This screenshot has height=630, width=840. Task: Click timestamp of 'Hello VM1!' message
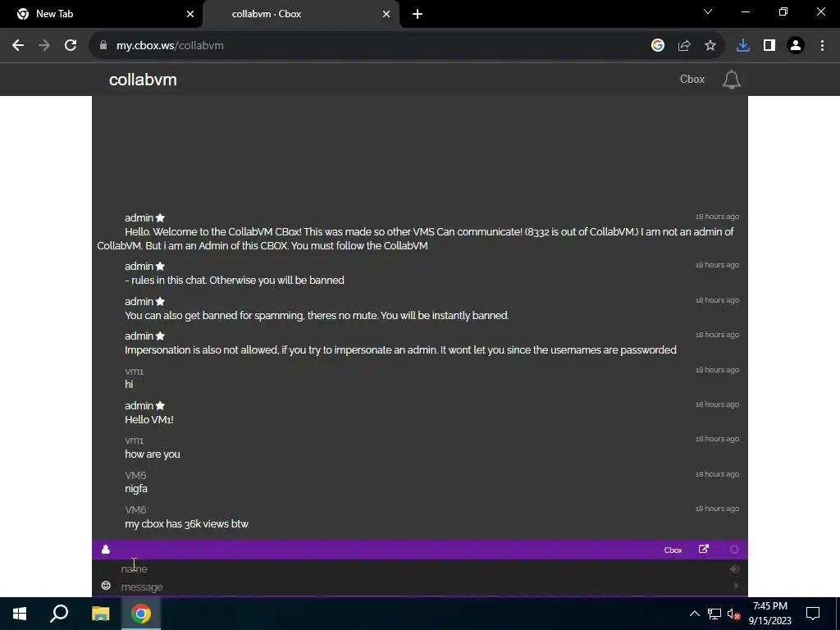click(x=717, y=404)
